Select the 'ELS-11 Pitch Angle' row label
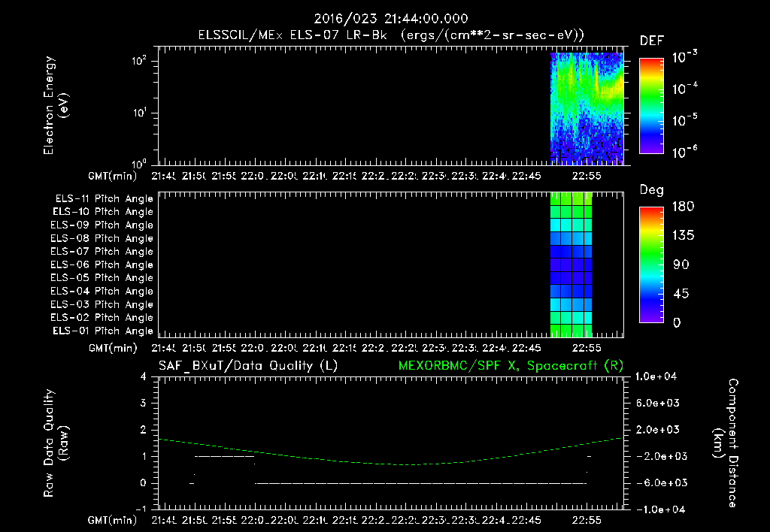Image resolution: width=770 pixels, height=532 pixels. tap(104, 199)
